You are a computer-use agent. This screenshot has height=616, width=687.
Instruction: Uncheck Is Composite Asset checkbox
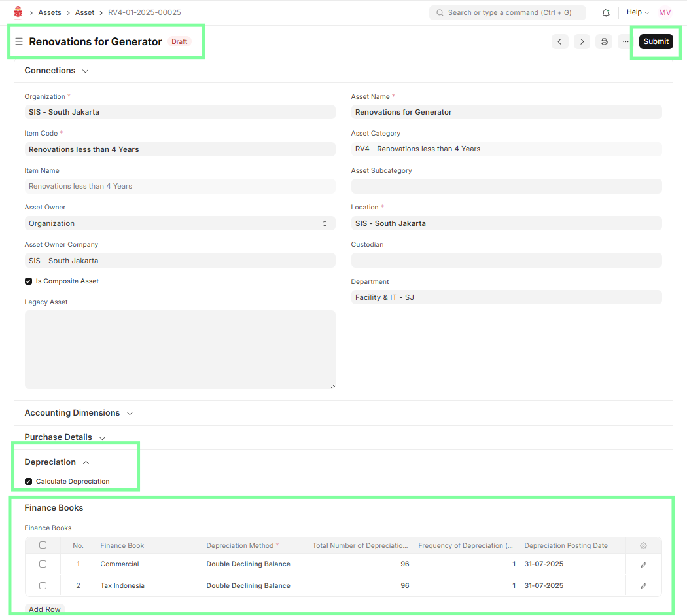click(x=29, y=281)
